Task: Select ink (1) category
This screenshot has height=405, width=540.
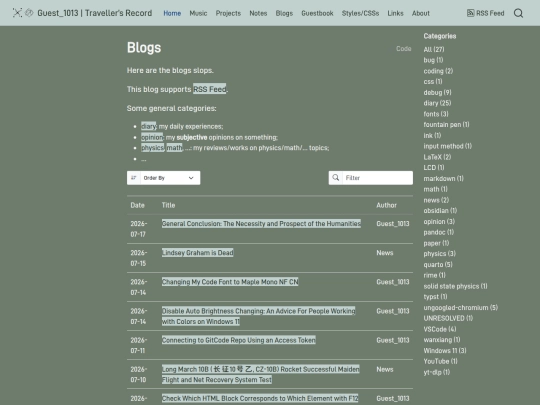Action: (432, 135)
